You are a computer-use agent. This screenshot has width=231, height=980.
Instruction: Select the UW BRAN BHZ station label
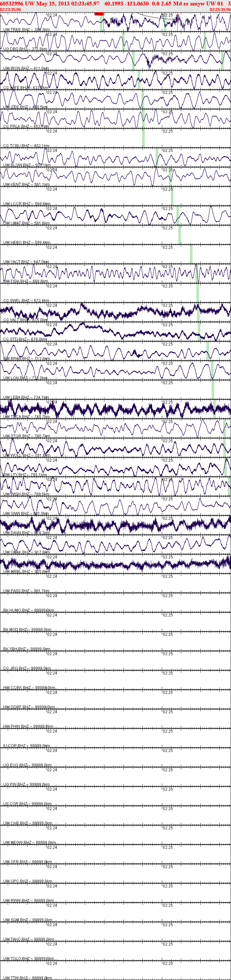point(27,359)
